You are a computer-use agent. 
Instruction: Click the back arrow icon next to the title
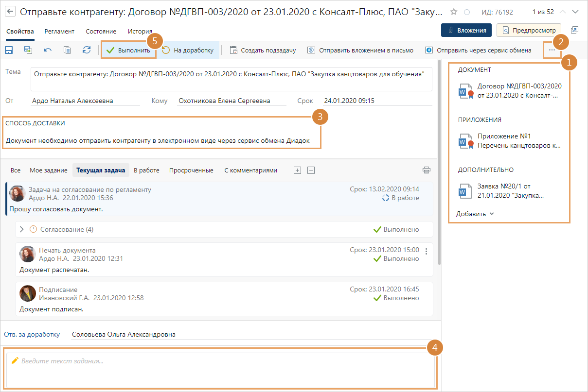point(10,12)
